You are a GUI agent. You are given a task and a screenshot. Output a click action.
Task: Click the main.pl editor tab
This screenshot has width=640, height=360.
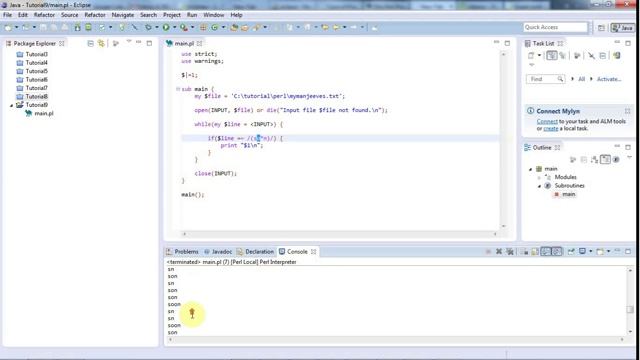(x=184, y=43)
